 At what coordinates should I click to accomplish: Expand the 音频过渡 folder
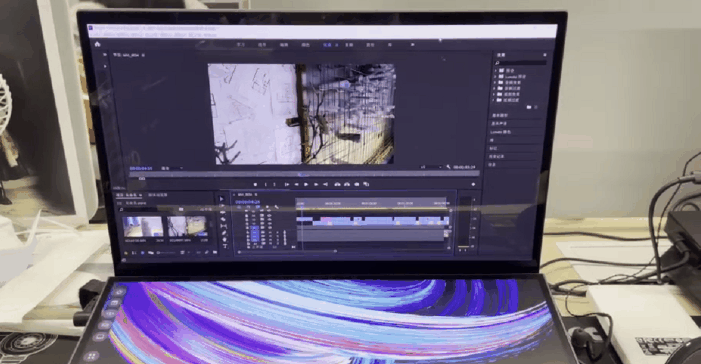coord(495,88)
